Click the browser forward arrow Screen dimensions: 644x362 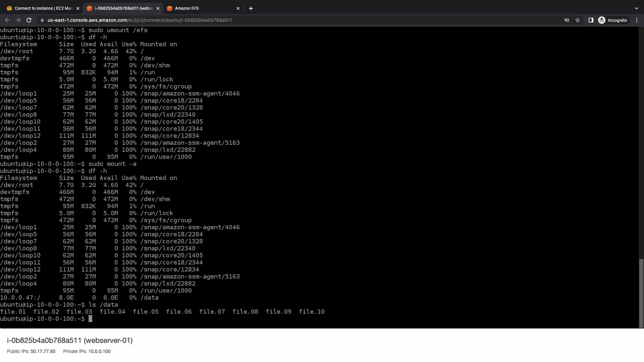(x=18, y=20)
